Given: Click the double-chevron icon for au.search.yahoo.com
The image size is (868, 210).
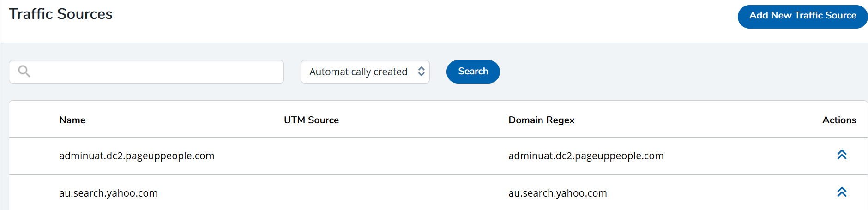Looking at the screenshot, I should 842,192.
